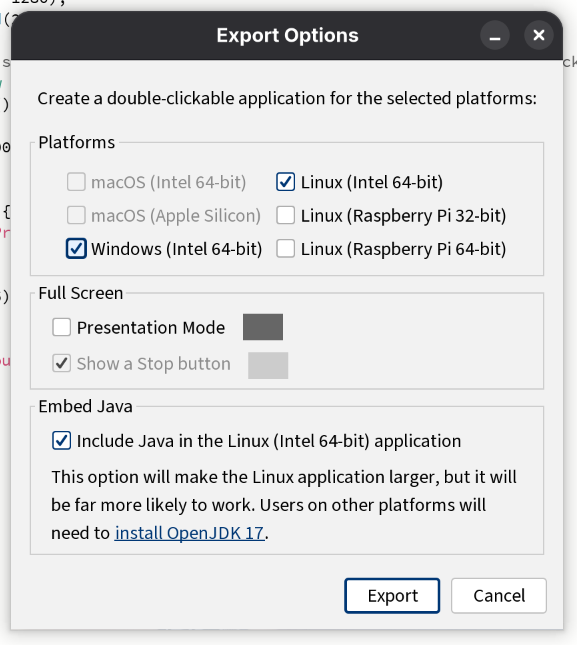Click the 'This option will make the Linux application larger' text
The width and height of the screenshot is (577, 645).
[284, 505]
